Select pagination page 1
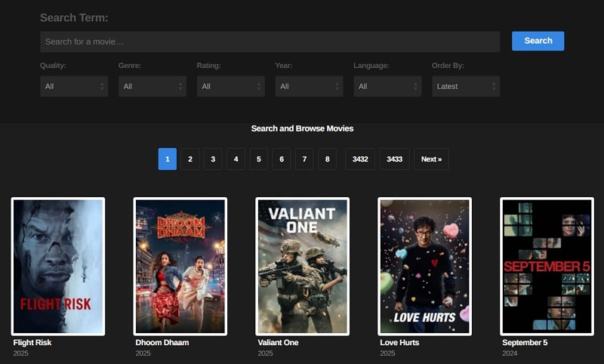This screenshot has width=604, height=364. point(167,159)
